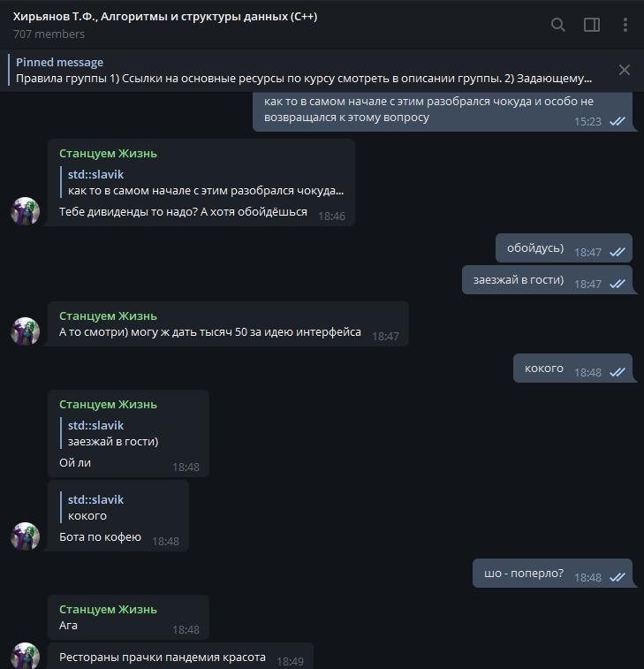Click the avatar beside 'Тебе дивиденды то надо?'
644x669 pixels.
click(x=25, y=210)
